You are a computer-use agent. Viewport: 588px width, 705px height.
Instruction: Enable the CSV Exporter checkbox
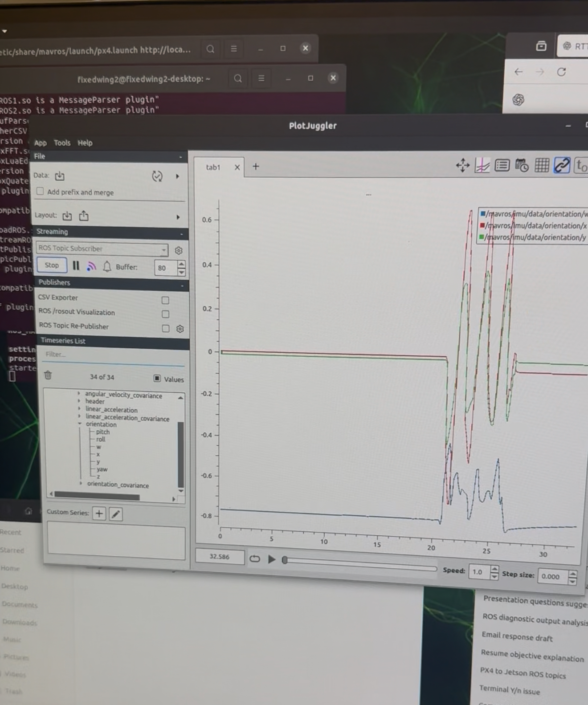pos(165,300)
